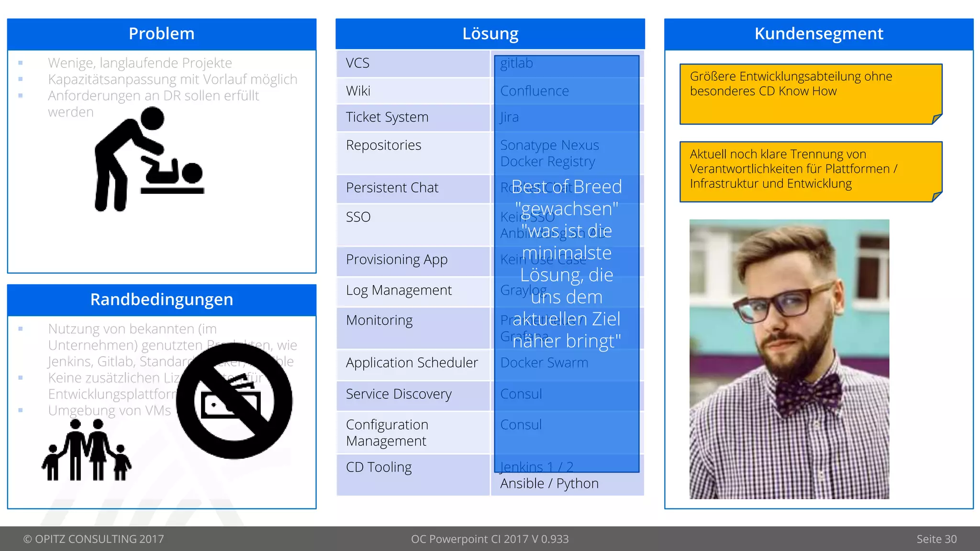Click the Kundensegment header
The width and height of the screenshot is (980, 551).
[819, 34]
